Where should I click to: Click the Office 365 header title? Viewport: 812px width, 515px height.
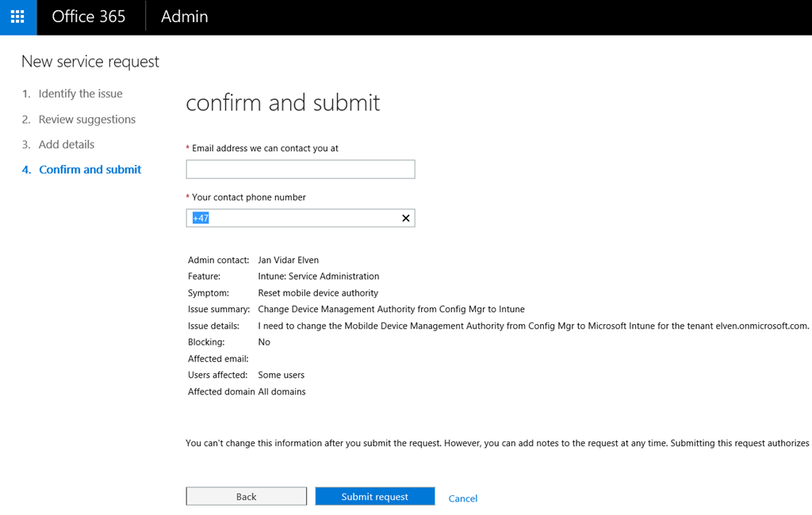(x=89, y=17)
